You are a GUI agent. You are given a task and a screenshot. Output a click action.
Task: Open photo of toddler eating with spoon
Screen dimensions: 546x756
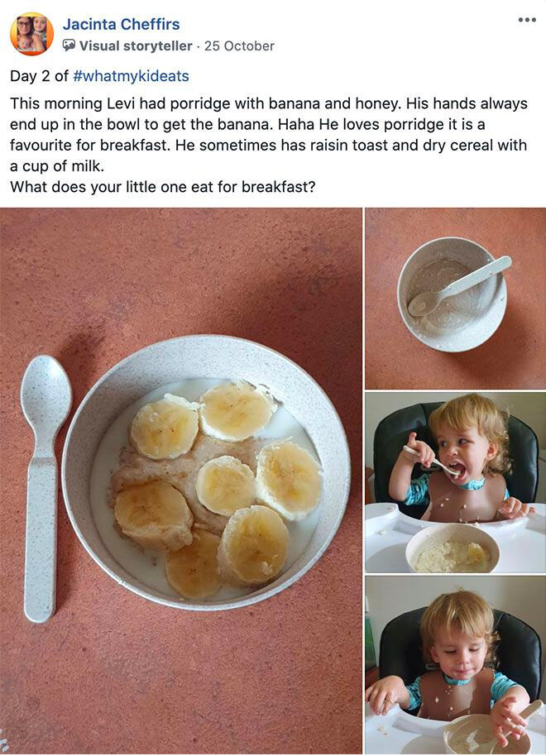click(455, 482)
